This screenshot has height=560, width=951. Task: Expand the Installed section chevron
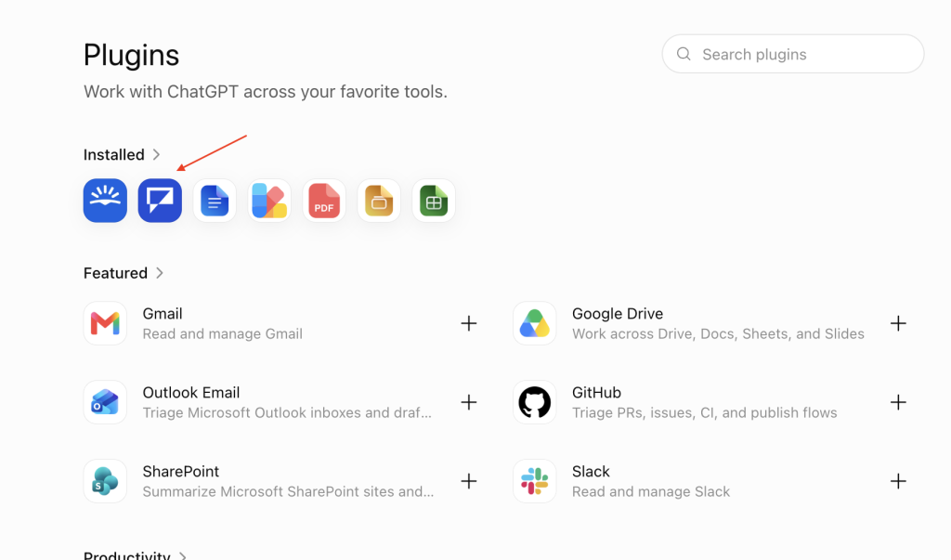(156, 155)
